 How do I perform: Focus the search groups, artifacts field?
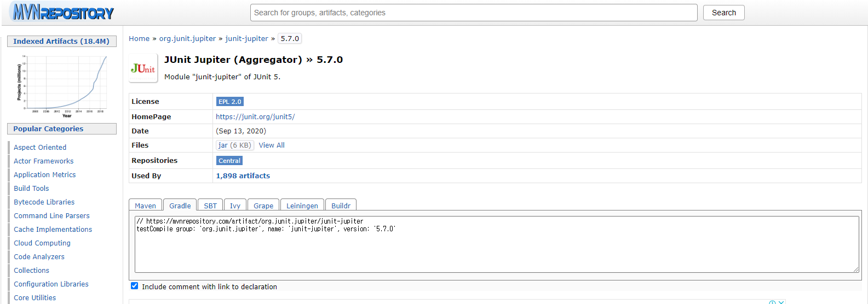[474, 13]
